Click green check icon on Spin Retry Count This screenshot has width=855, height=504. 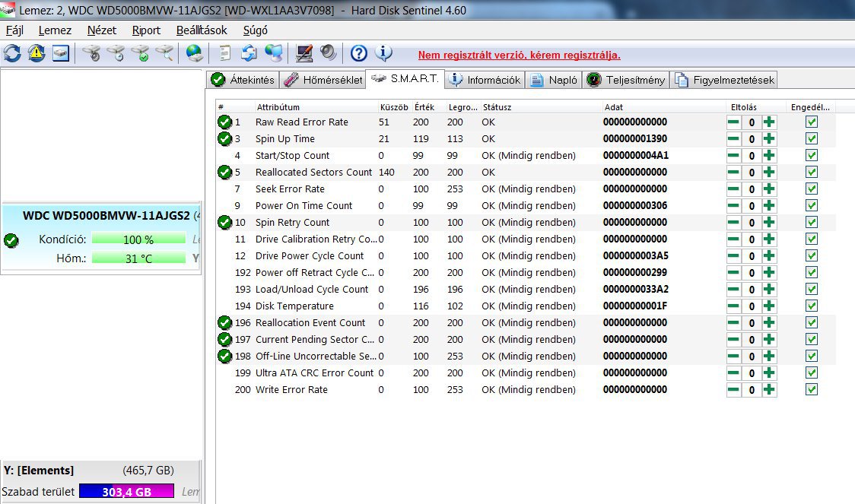[224, 222]
